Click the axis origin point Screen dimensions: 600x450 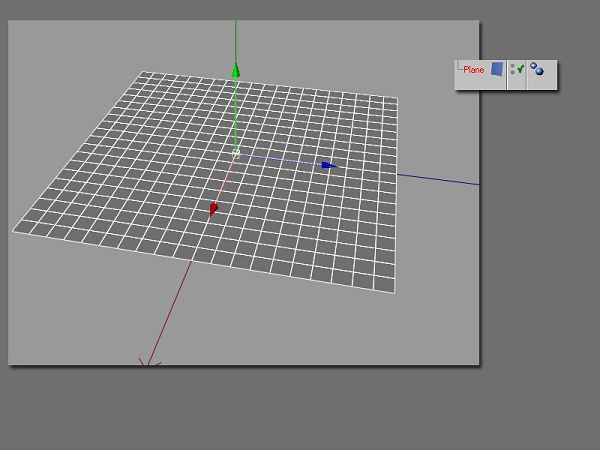click(236, 153)
